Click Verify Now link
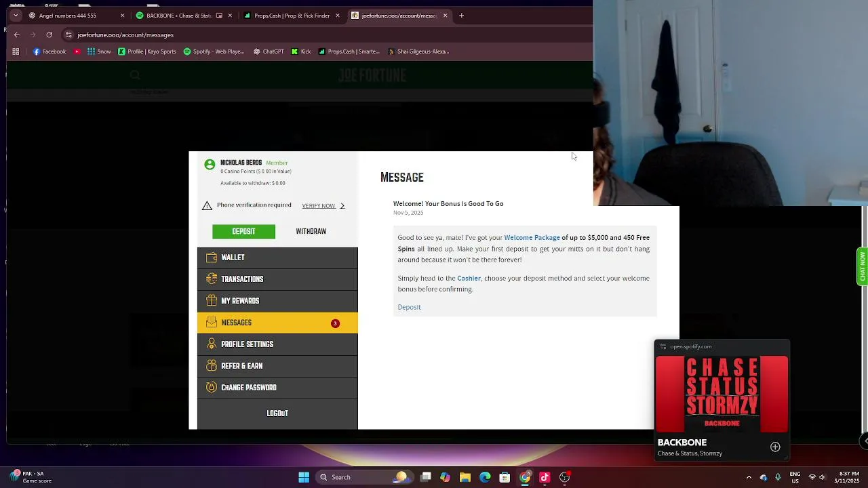This screenshot has height=488, width=868. coord(319,205)
